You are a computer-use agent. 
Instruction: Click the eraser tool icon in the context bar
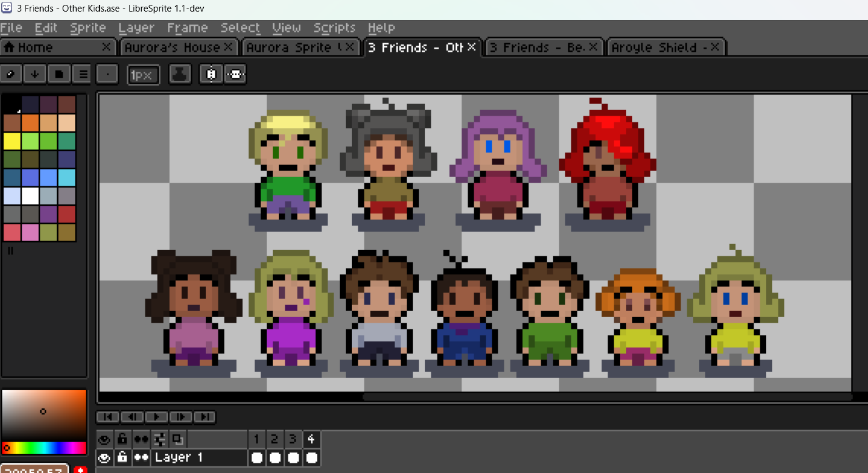tap(11, 74)
